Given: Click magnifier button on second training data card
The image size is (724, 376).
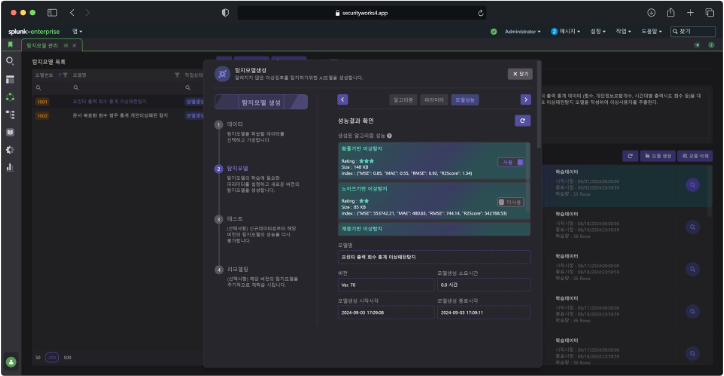Looking at the screenshot, I should (x=692, y=227).
